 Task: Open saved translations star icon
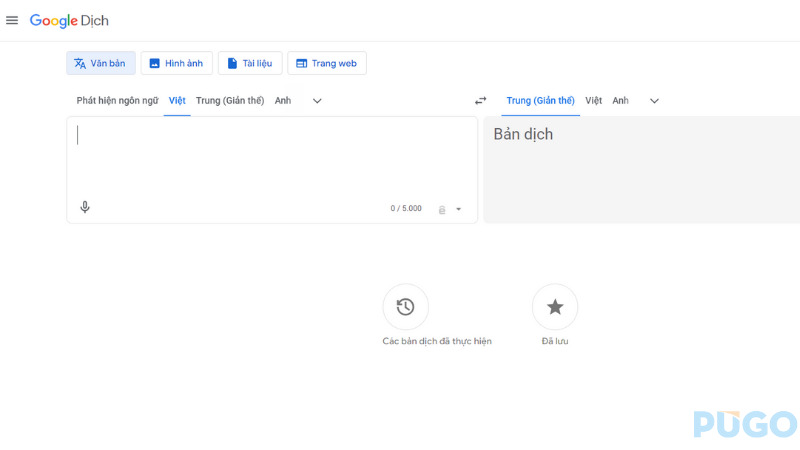tap(555, 307)
